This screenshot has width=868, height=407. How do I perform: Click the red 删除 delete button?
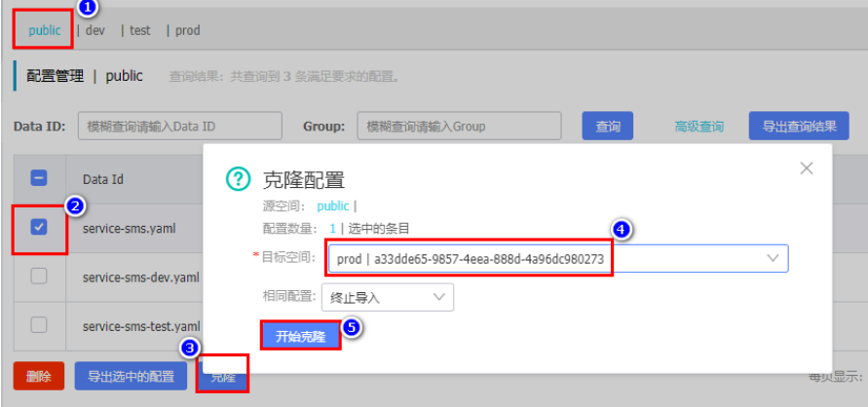tap(39, 377)
